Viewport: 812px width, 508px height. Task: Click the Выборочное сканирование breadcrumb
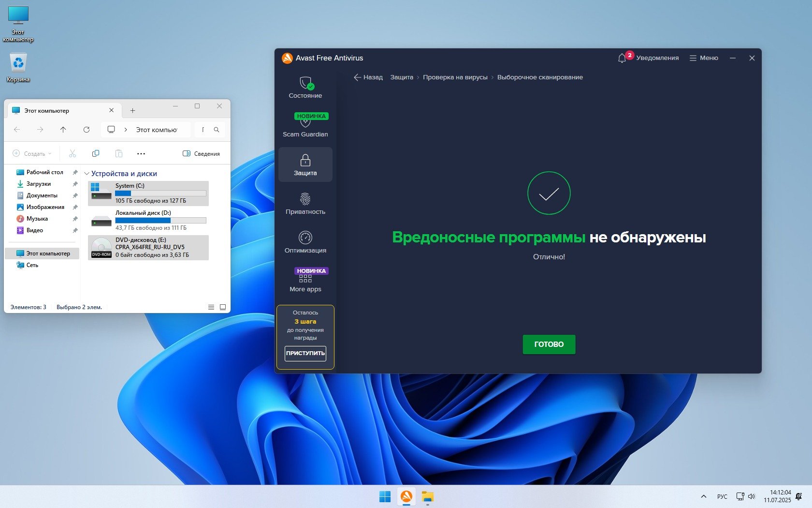[540, 77]
